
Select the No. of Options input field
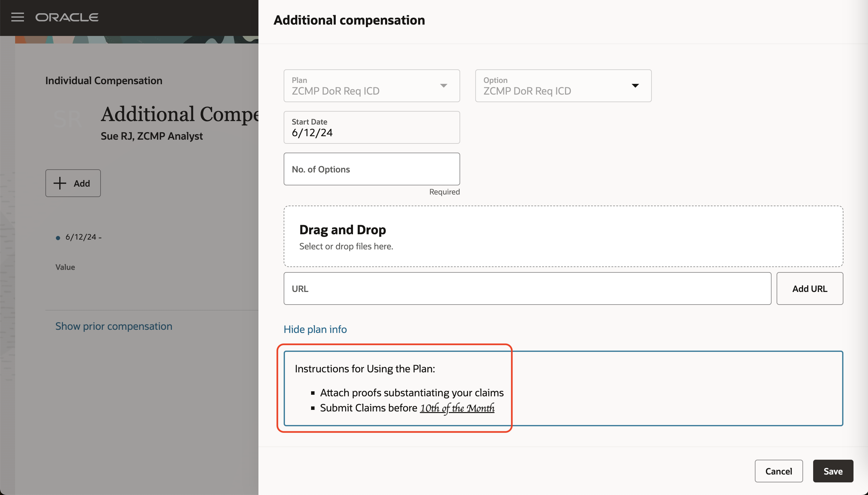(x=372, y=169)
